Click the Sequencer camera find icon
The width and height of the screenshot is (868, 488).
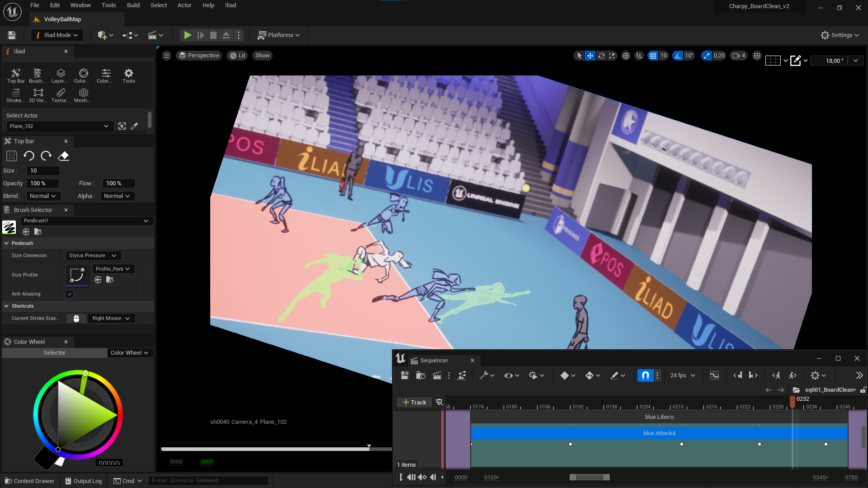coord(420,375)
